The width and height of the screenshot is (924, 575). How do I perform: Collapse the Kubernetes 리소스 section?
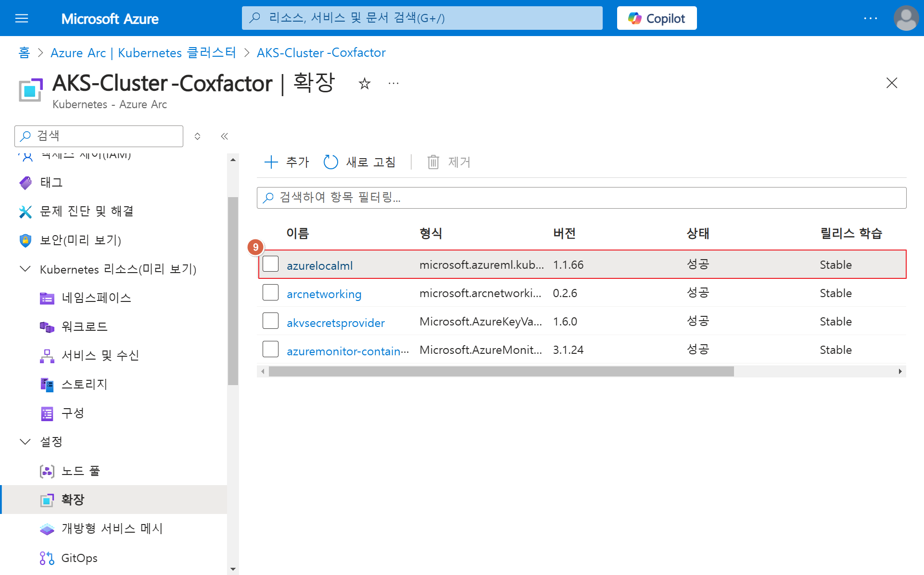coord(25,269)
